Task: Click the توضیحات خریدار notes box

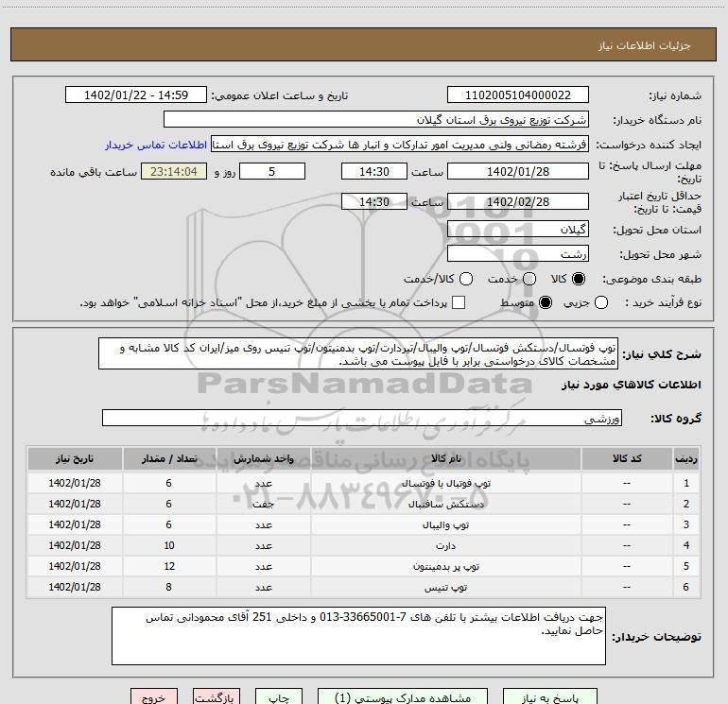Action: pyautogui.click(x=358, y=636)
